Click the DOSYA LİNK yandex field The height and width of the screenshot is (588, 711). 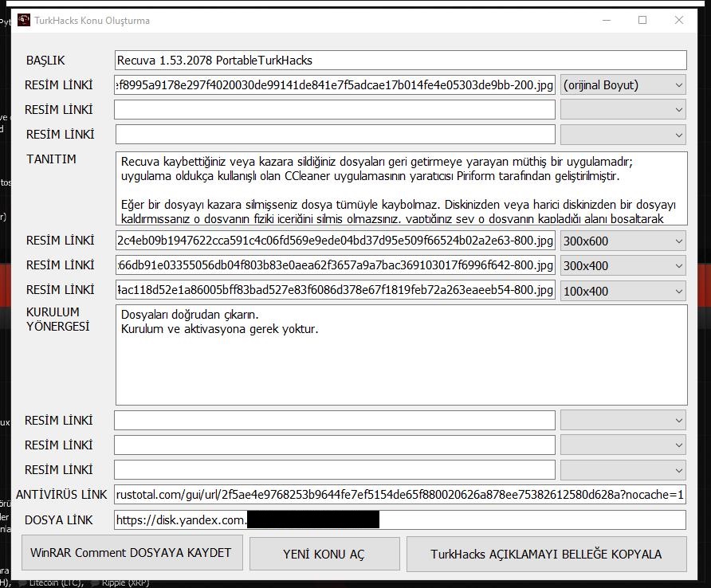click(400, 520)
